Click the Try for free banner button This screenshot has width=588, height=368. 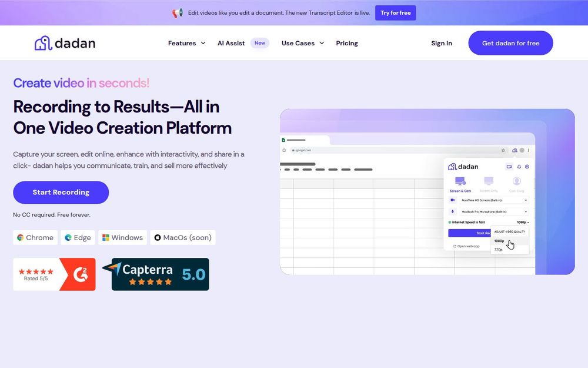click(396, 13)
